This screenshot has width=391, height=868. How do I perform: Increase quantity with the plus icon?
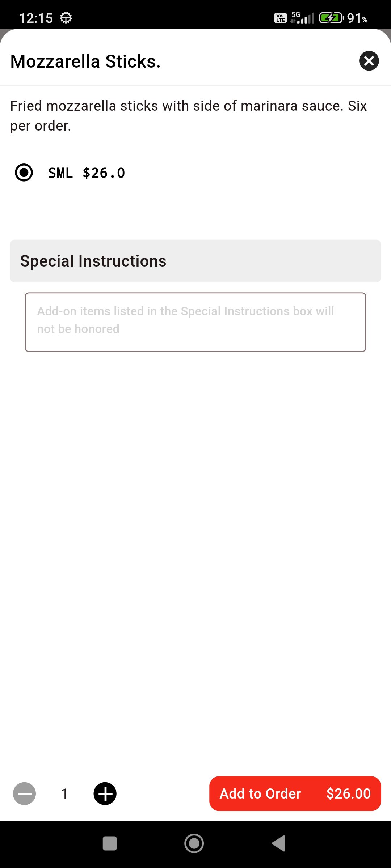tap(105, 793)
